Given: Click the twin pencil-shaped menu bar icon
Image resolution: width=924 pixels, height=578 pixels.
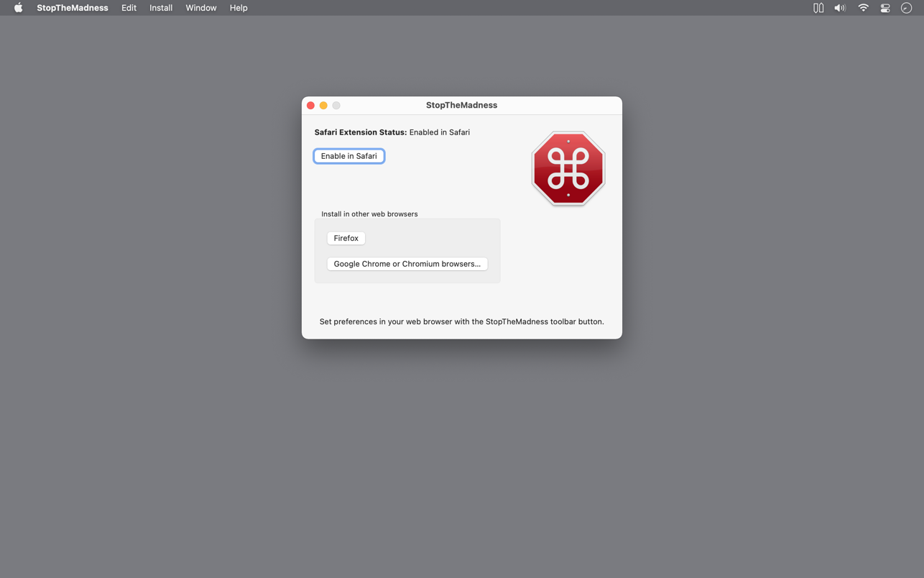Looking at the screenshot, I should (818, 8).
